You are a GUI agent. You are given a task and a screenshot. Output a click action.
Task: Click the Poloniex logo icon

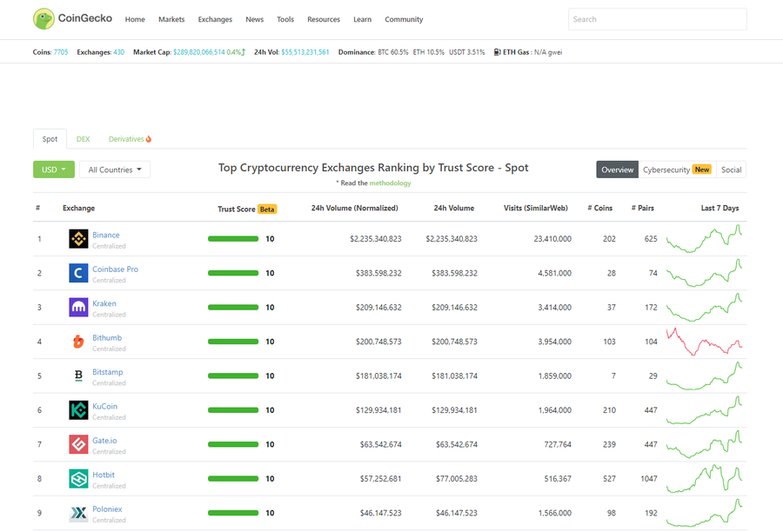tap(78, 513)
